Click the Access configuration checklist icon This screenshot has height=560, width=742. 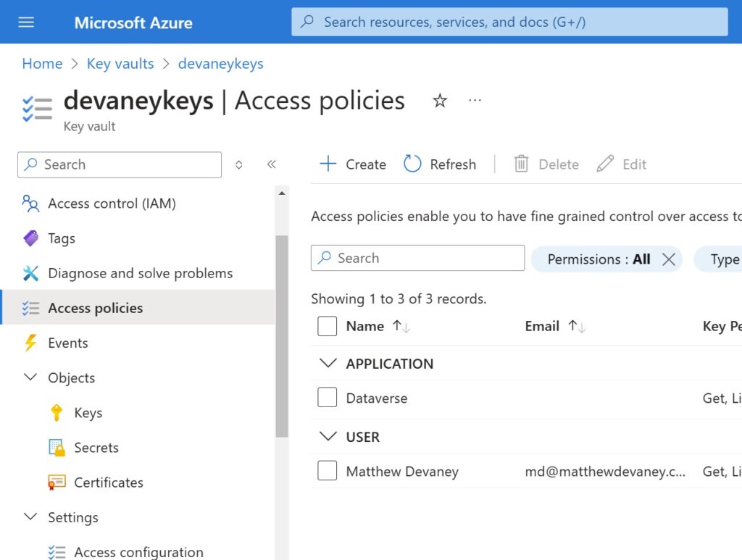tap(57, 552)
